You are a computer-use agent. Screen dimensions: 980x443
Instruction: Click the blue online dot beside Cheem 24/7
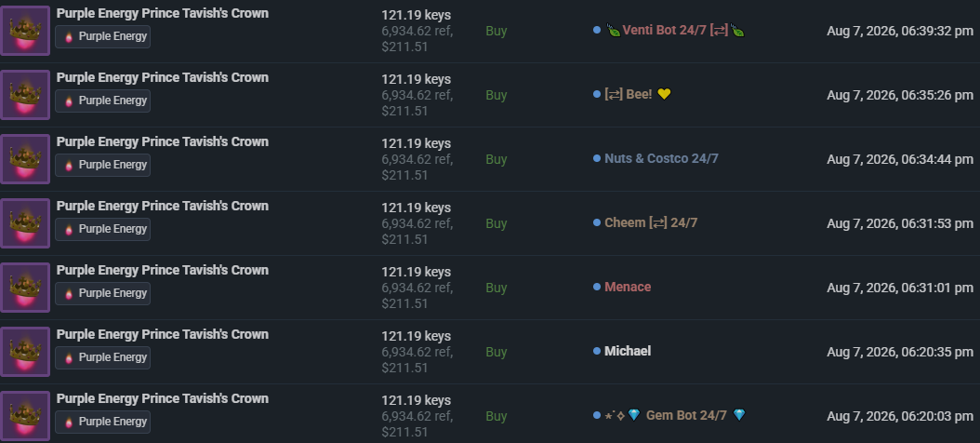point(597,222)
